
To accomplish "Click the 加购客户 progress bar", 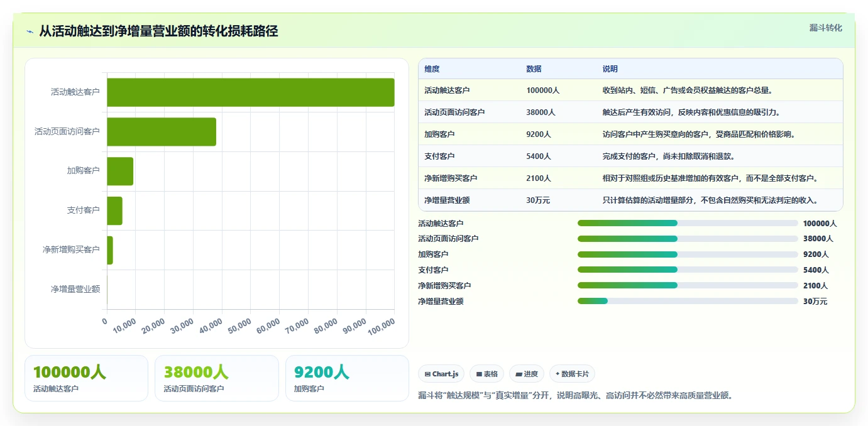I will [688, 254].
